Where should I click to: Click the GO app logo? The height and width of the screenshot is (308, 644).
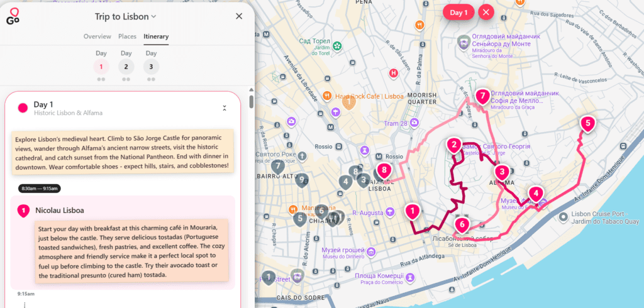[x=14, y=16]
